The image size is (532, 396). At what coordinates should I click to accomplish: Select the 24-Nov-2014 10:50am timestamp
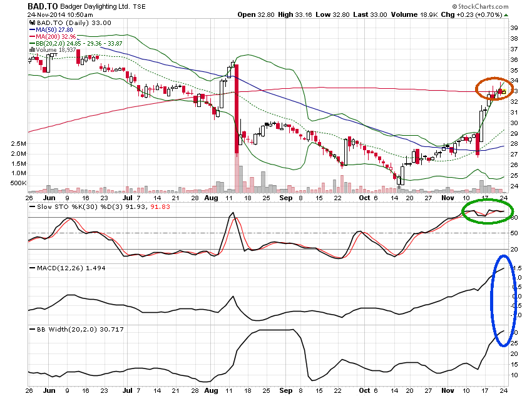(60, 14)
